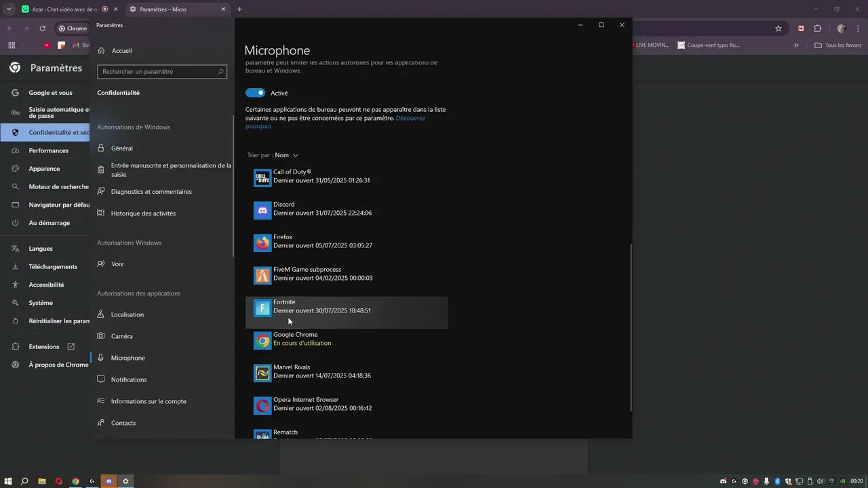Open Chrome apps grid icon
This screenshot has width=868, height=488.
pyautogui.click(x=12, y=45)
